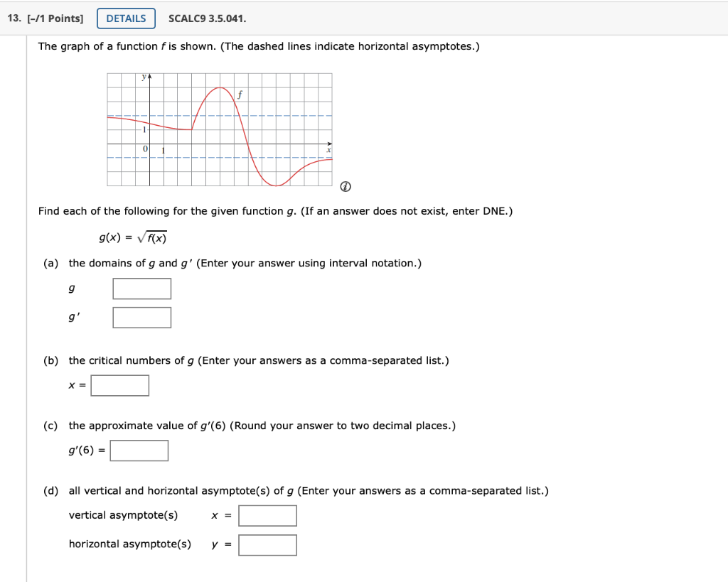728x582 pixels.
Task: Click the vertical asymptote answer box
Action: 267,515
